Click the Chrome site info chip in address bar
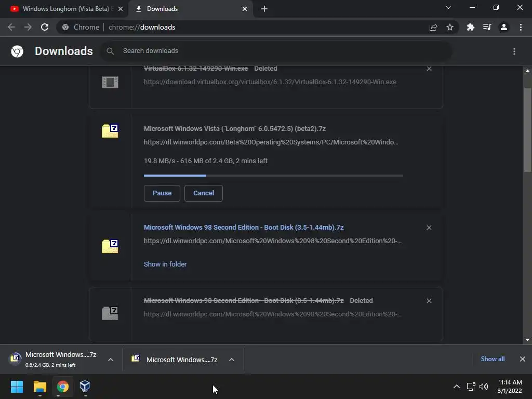The image size is (532, 399). coord(81,27)
